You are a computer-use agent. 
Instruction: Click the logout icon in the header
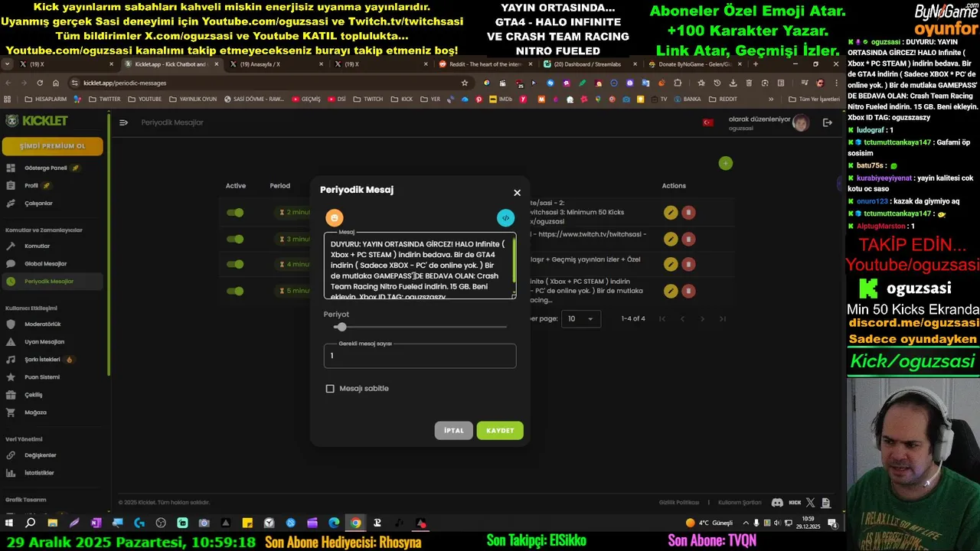(x=827, y=122)
